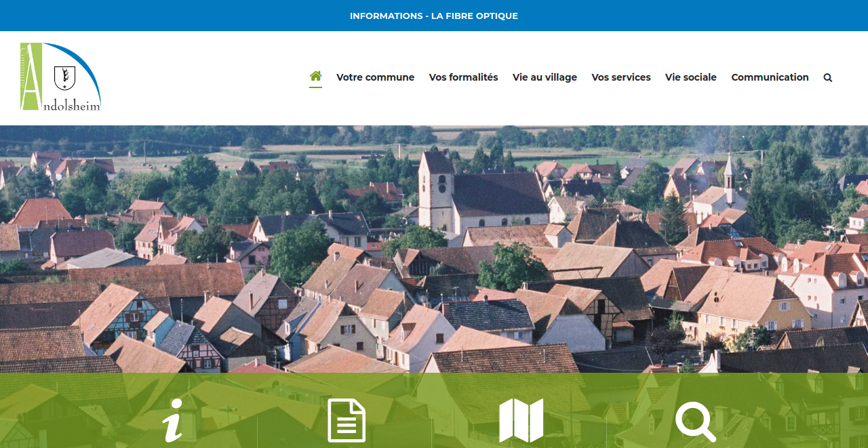Open the search magnifier in the navigation bar
The height and width of the screenshot is (448, 868).
coord(827,77)
